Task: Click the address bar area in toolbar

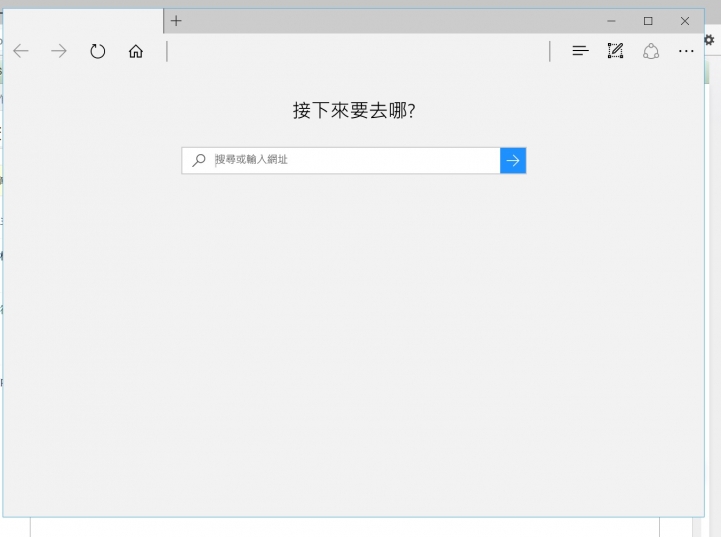Action: point(358,51)
